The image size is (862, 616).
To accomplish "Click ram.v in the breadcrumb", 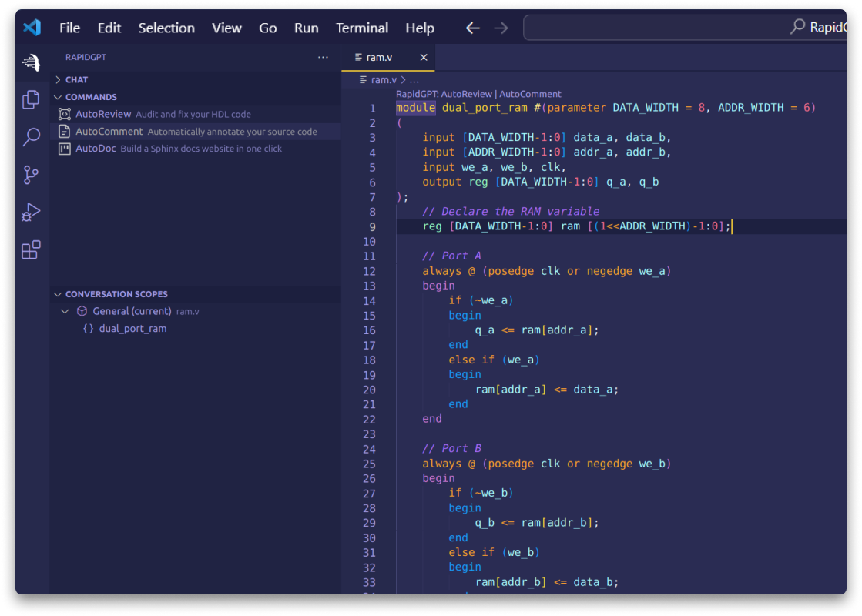I will 384,79.
